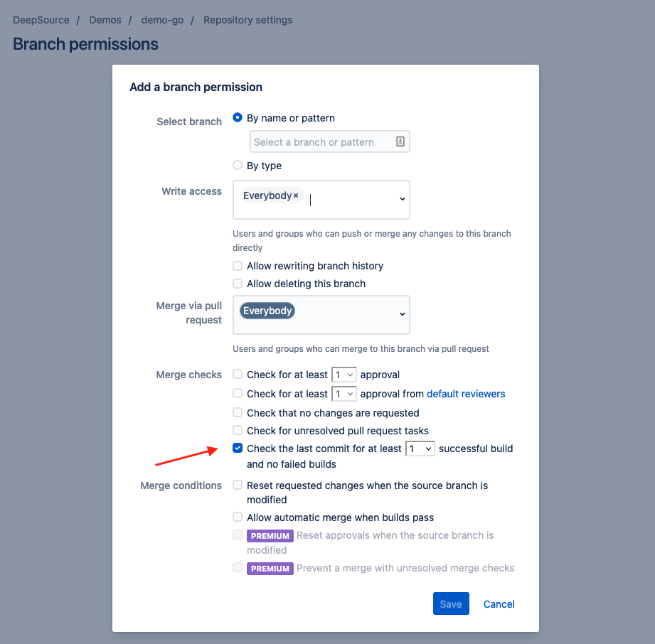Click inside 'Select a branch or pattern' field
655x644 pixels.
320,141
